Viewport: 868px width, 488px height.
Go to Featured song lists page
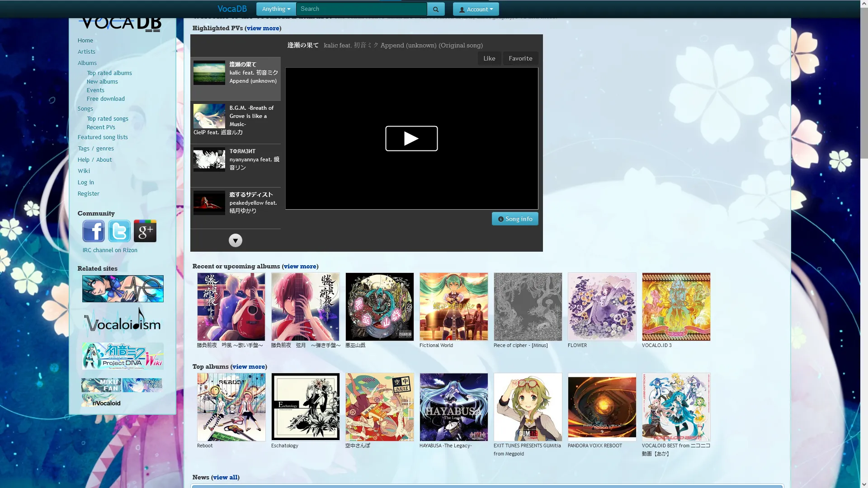[x=103, y=137]
